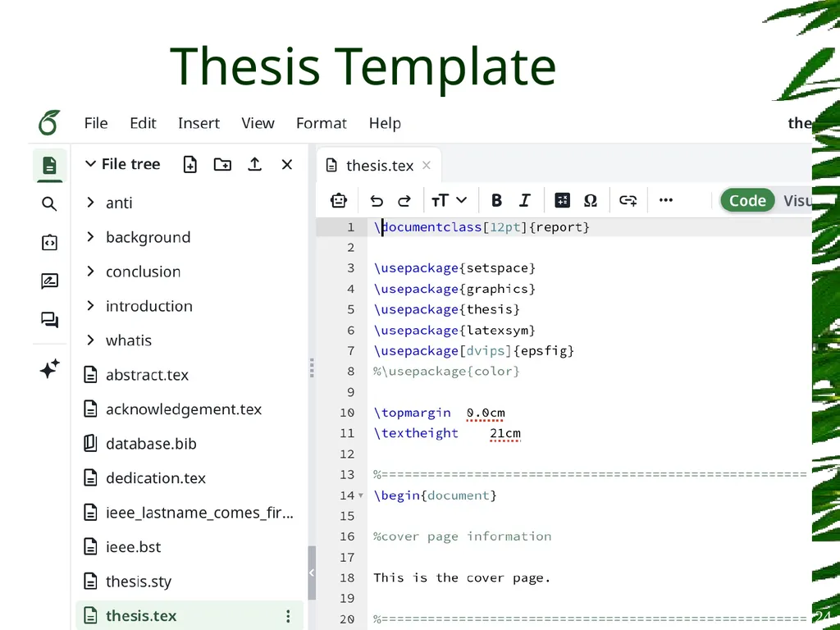Show more toolbar options ellipsis

click(x=666, y=200)
